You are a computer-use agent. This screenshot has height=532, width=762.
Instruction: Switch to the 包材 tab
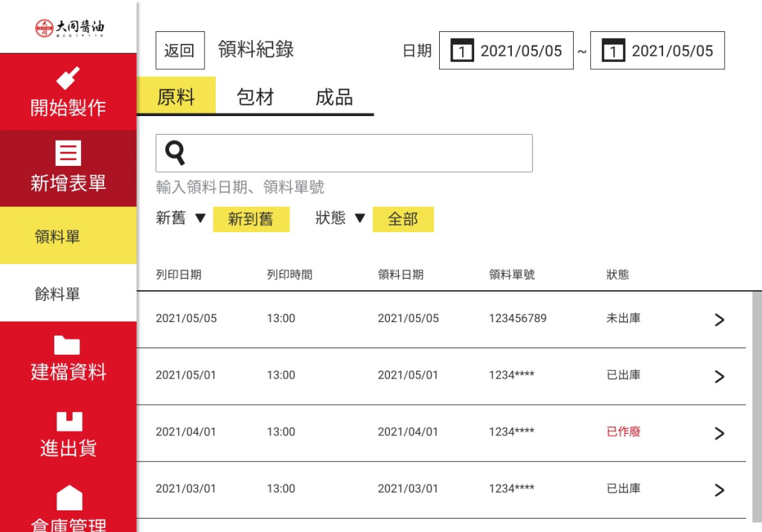tap(255, 97)
